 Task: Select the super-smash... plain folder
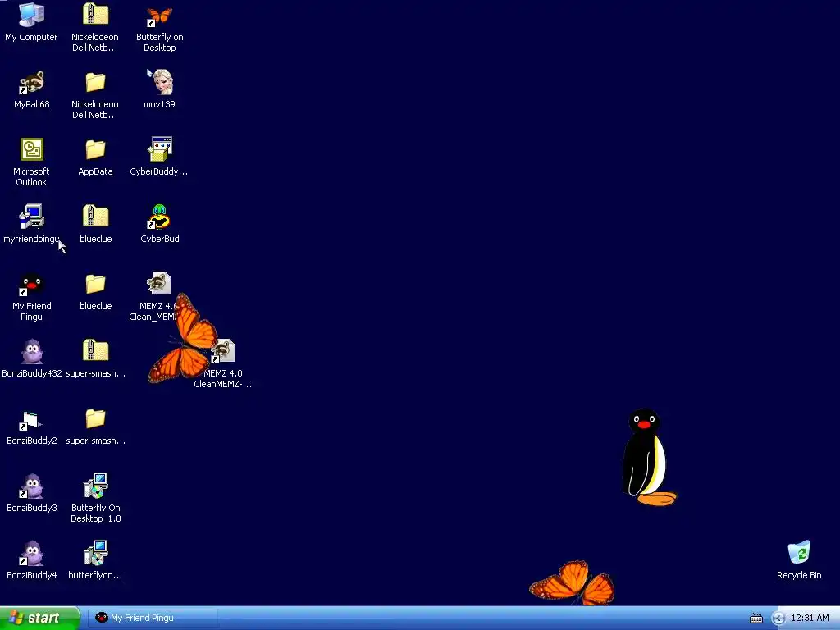coord(95,418)
